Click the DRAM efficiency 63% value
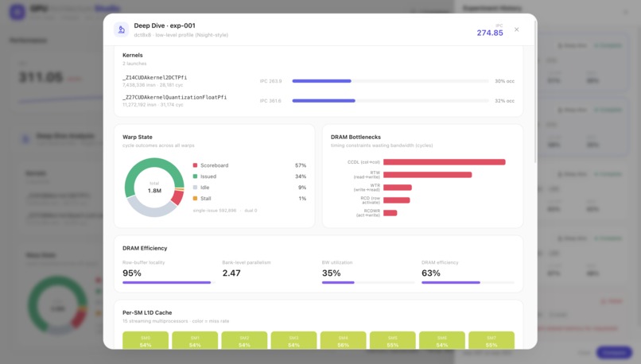The height and width of the screenshot is (364, 641). (x=431, y=273)
